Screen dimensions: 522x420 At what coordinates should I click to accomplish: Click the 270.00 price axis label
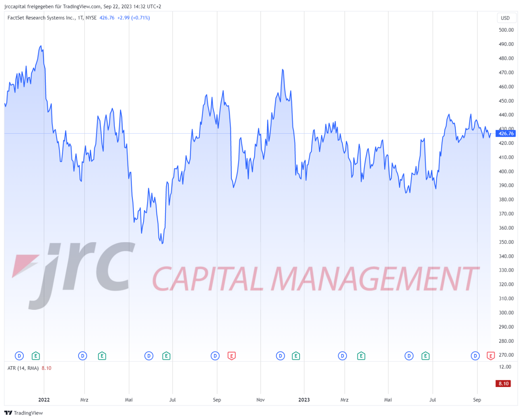tap(506, 355)
